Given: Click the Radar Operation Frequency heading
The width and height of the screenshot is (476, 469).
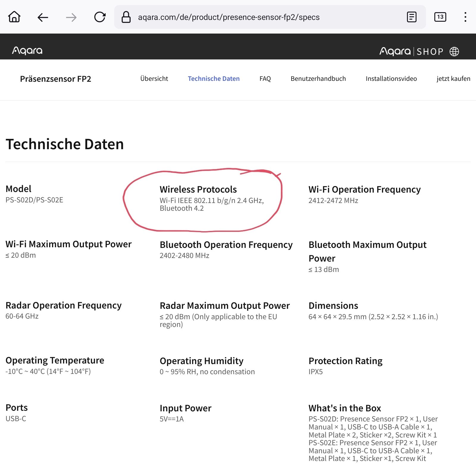Looking at the screenshot, I should pyautogui.click(x=63, y=305).
